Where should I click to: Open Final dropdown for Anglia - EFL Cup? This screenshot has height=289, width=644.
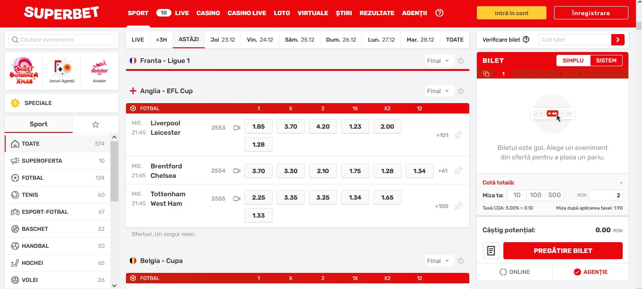(x=439, y=91)
